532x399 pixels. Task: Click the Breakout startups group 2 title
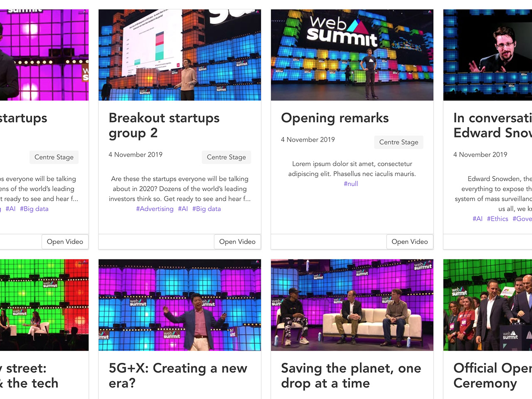click(164, 126)
